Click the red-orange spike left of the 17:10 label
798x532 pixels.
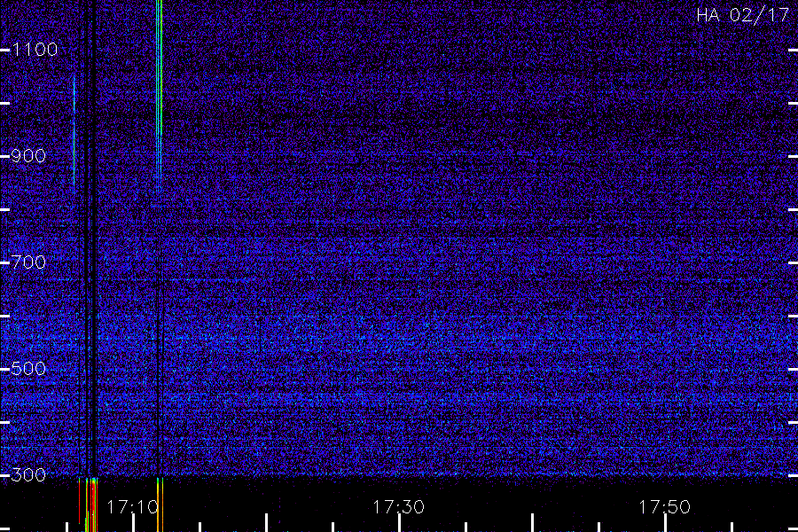(x=90, y=505)
